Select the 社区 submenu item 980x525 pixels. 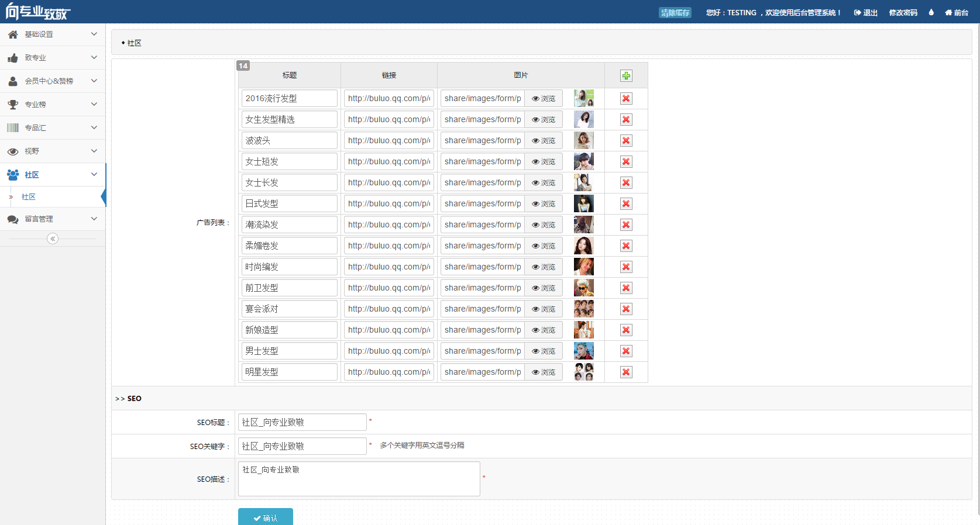pos(29,197)
